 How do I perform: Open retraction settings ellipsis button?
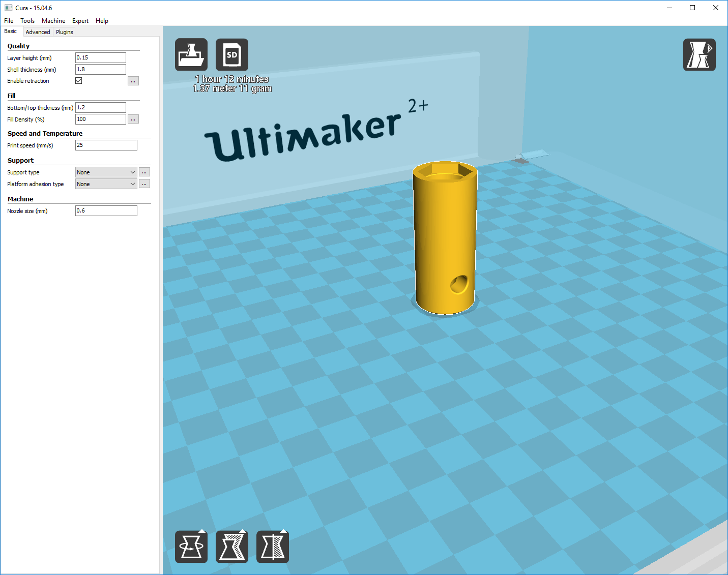click(133, 81)
